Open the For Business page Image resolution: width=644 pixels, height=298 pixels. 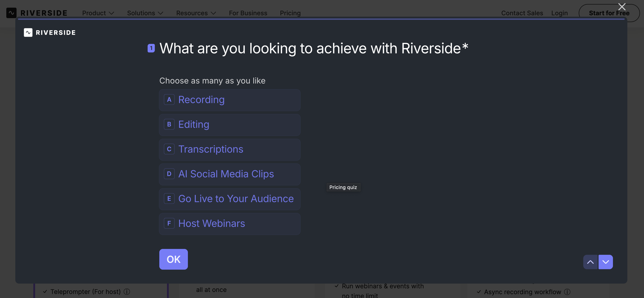point(248,13)
